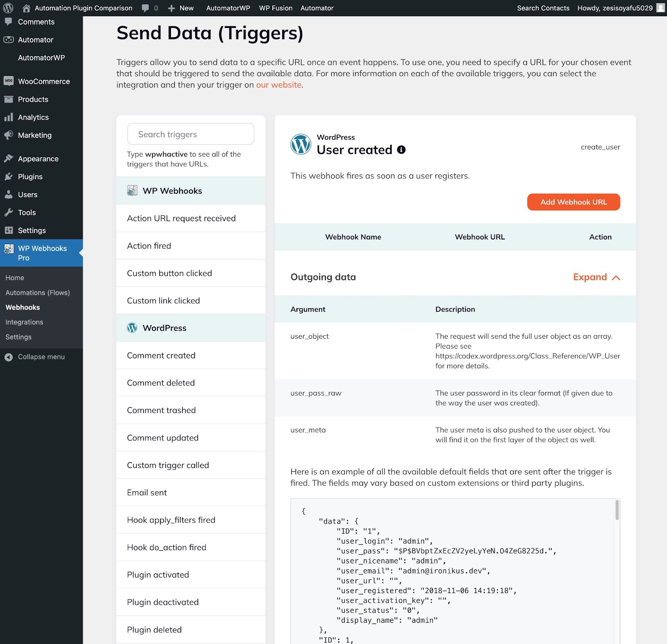Click the user_meta argument name
The height and width of the screenshot is (644, 667).
tap(308, 430)
